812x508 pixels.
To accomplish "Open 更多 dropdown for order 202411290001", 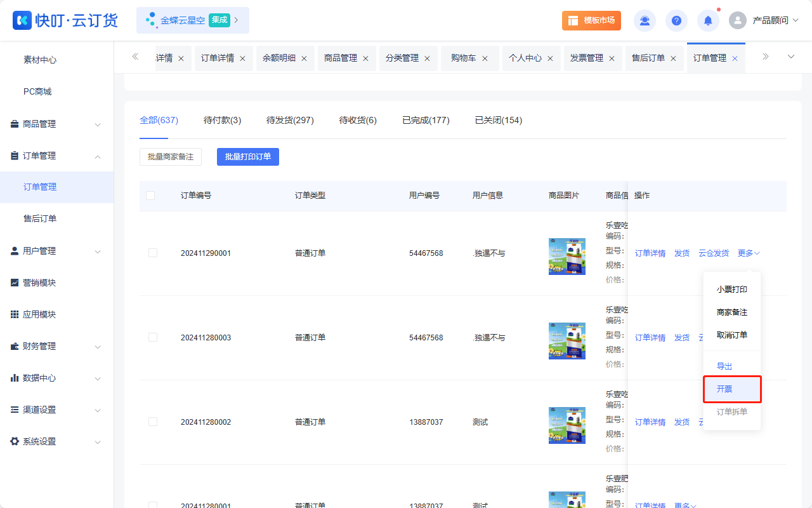I will click(749, 253).
